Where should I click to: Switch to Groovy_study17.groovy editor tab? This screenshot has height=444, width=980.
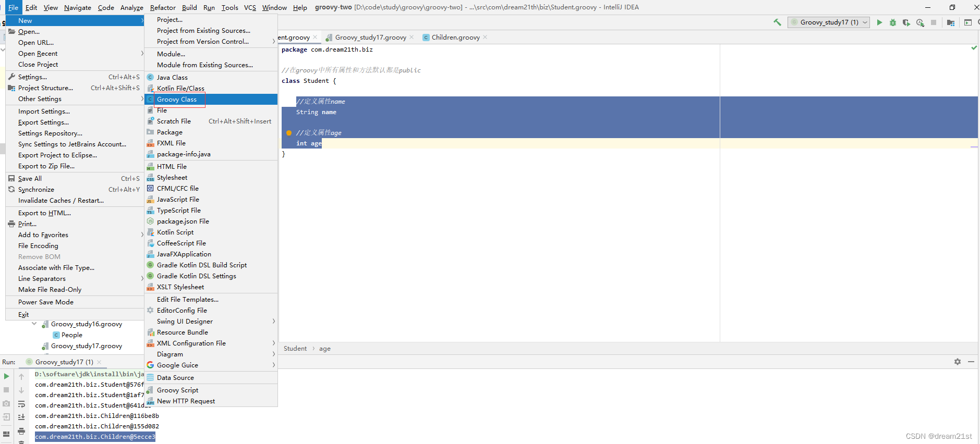(370, 37)
